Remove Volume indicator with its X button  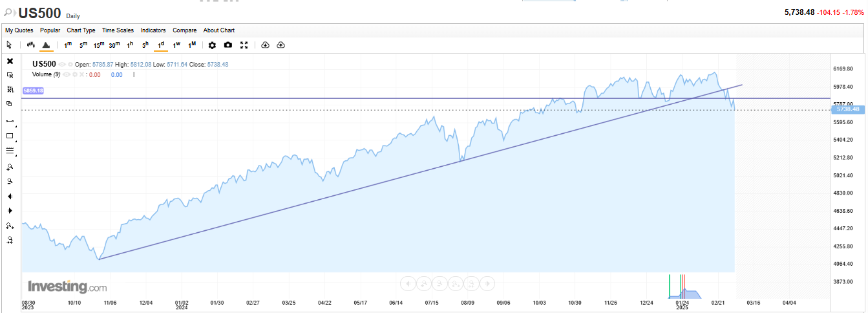pos(82,74)
